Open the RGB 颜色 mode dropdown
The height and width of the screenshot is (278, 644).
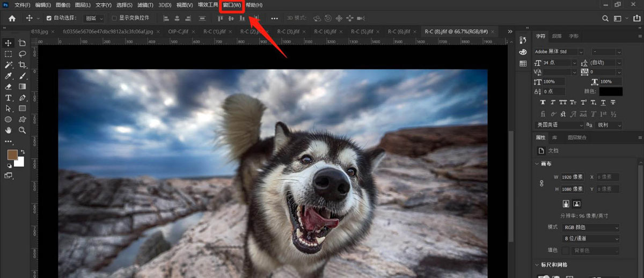click(x=591, y=228)
